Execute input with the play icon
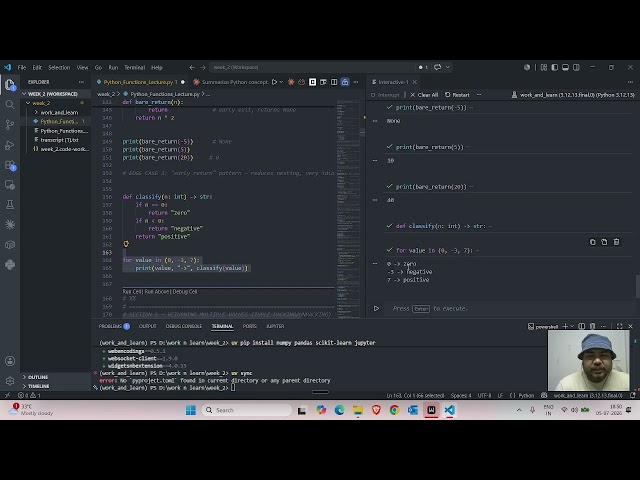This screenshot has width=640, height=480. click(x=376, y=309)
